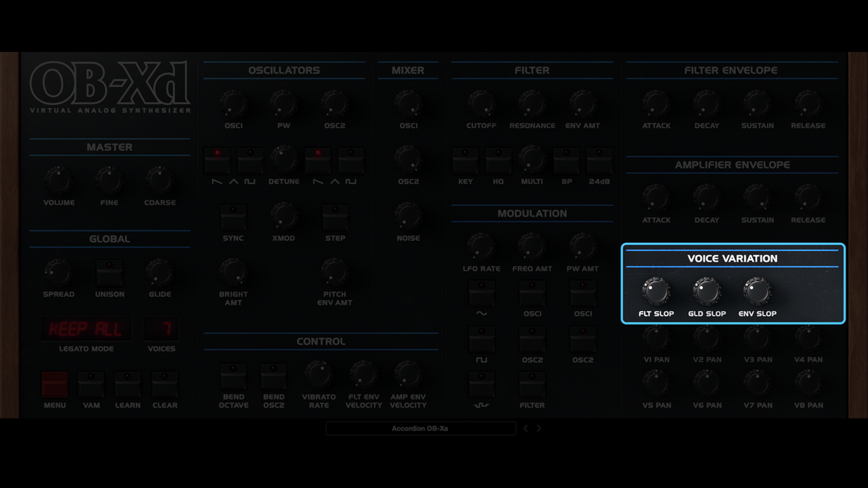Enable the SYNC button for oscillators

[233, 218]
